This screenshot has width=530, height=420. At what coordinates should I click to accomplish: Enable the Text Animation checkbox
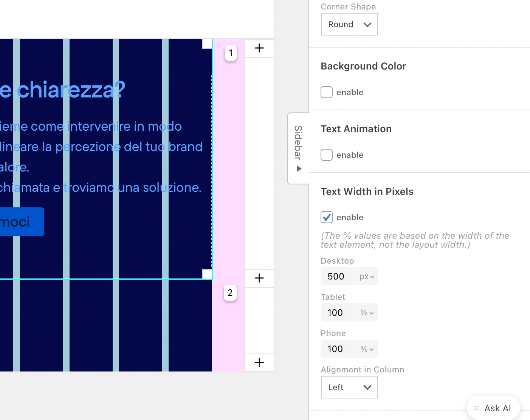click(x=327, y=155)
